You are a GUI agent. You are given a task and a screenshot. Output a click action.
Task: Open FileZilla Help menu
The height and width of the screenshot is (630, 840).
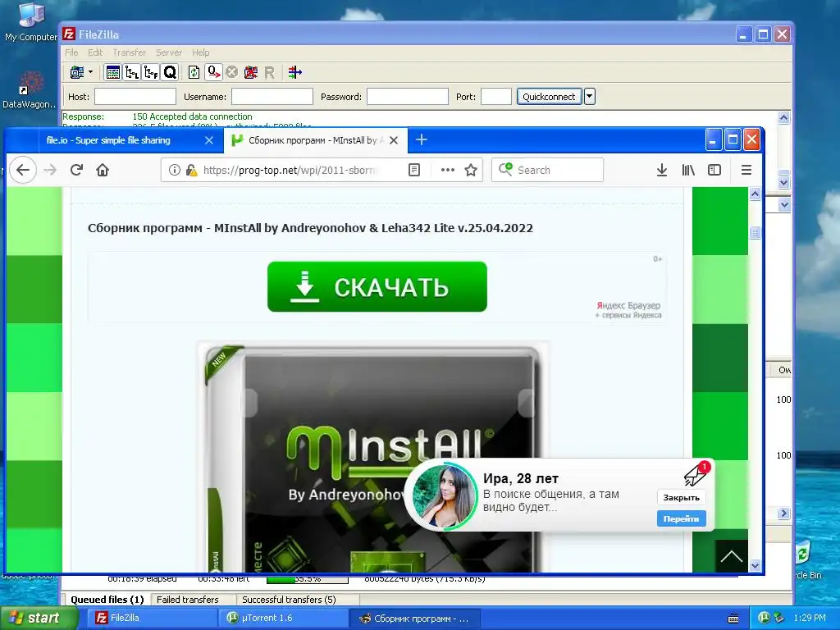coord(201,52)
